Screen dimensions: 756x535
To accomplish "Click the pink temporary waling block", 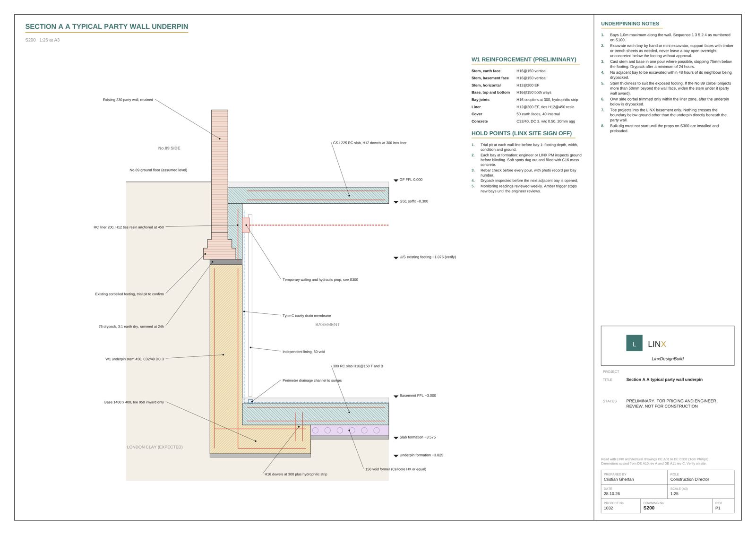I will [246, 225].
